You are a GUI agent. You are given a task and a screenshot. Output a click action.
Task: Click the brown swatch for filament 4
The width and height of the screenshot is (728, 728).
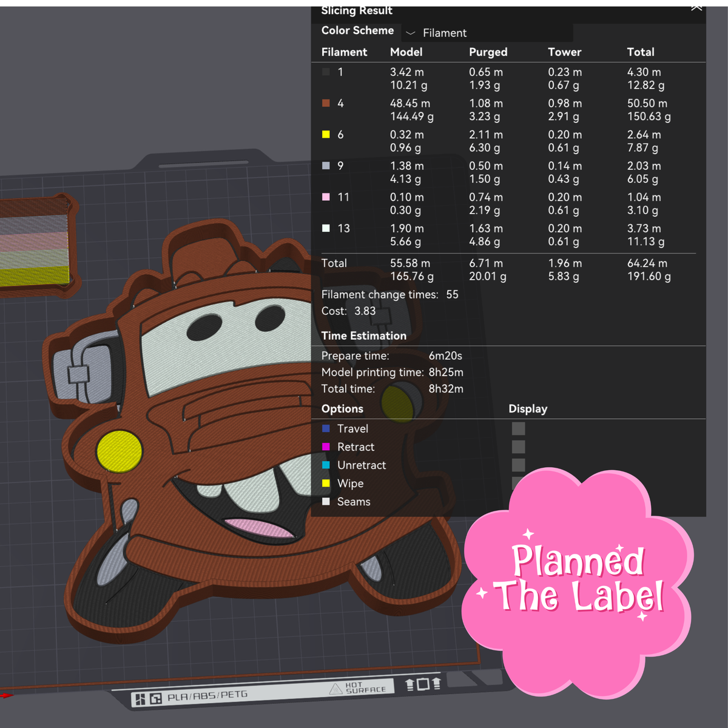(326, 103)
